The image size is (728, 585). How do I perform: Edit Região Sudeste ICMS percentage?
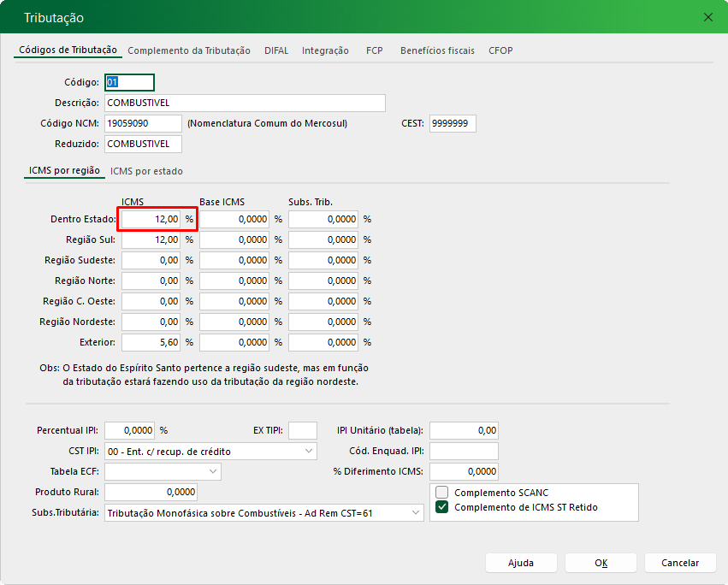151,260
